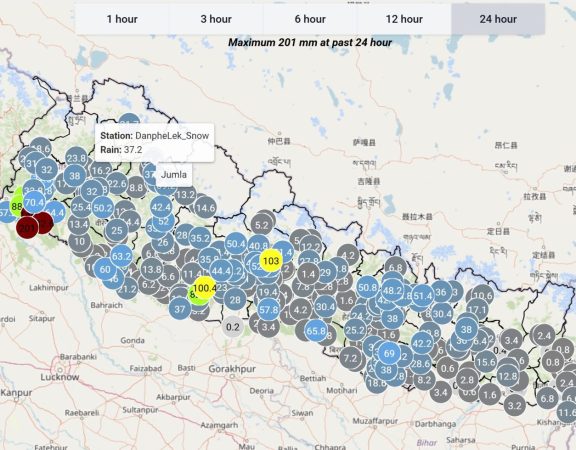Click the light gray 0.2 marker
The width and height of the screenshot is (576, 450).
pos(233,327)
